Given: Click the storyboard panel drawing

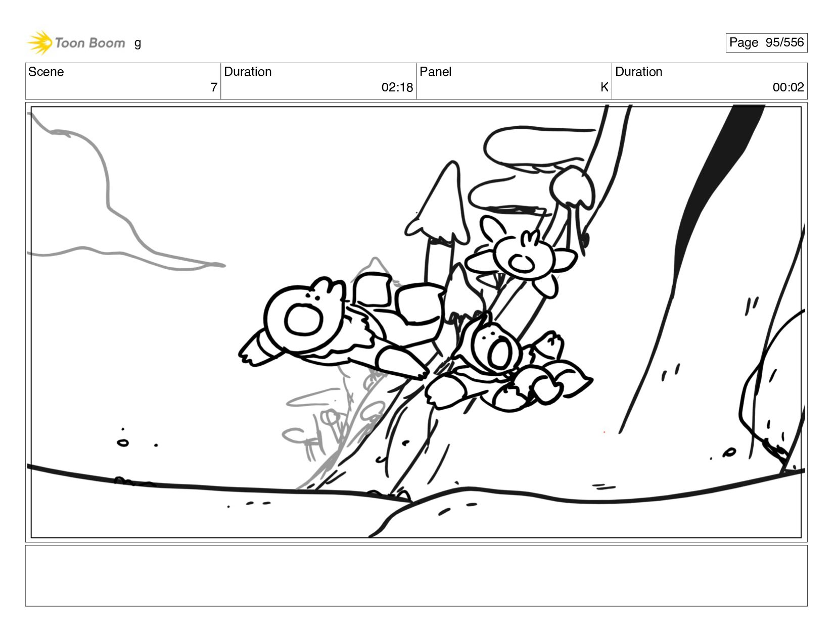Looking at the screenshot, I should (416, 322).
